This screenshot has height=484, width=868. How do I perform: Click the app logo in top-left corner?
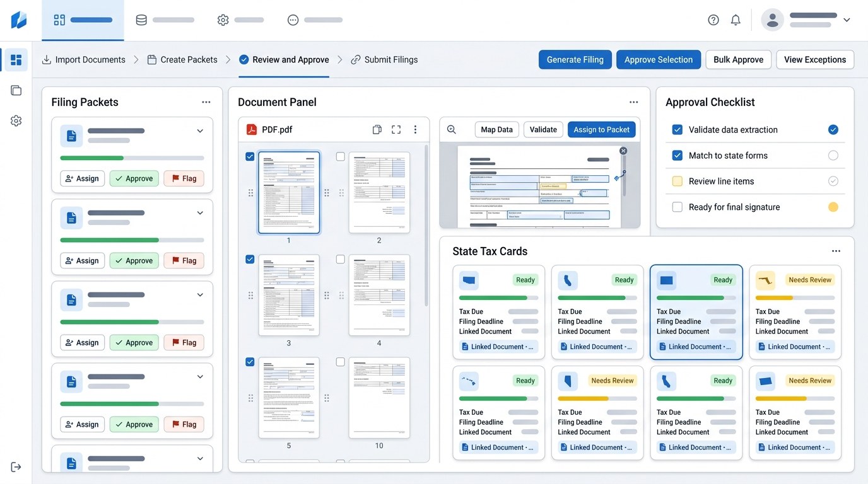pyautogui.click(x=19, y=20)
